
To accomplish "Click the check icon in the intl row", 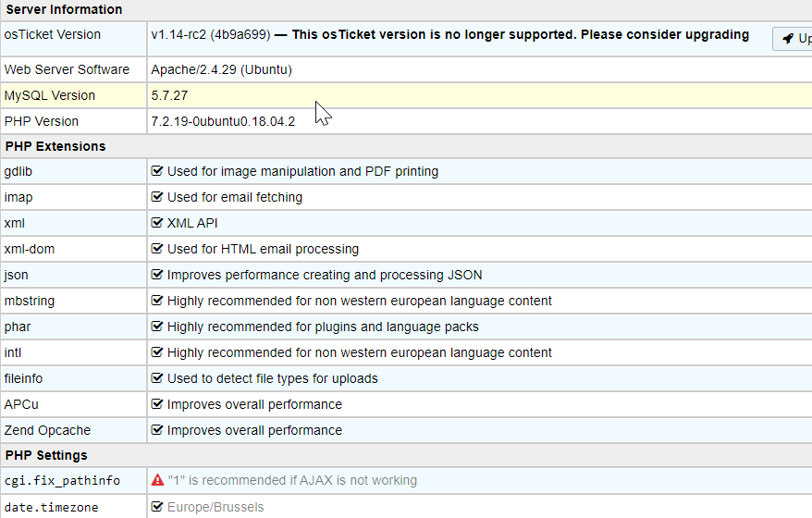I will [x=157, y=351].
